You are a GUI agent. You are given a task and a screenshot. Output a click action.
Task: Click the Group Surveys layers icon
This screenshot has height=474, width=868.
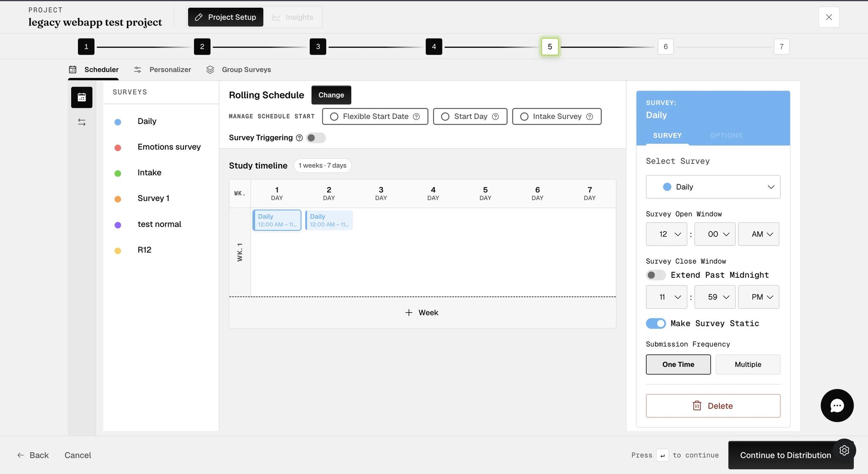point(210,70)
